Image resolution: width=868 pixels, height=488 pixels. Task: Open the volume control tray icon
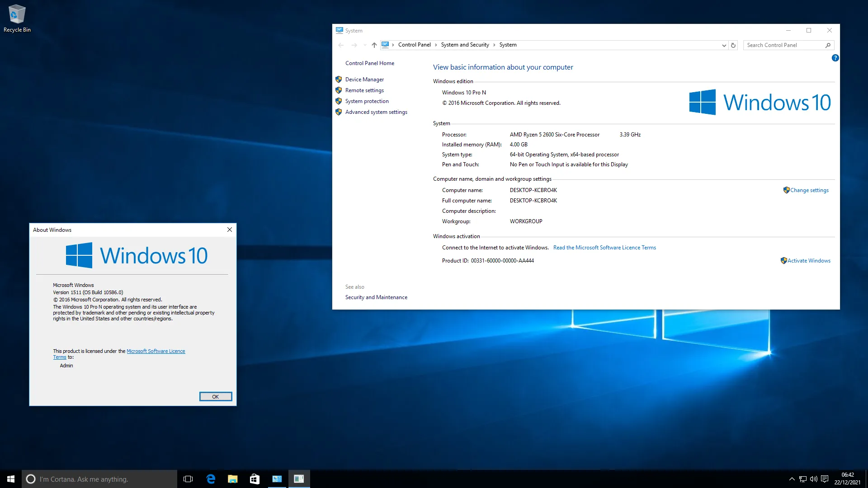pyautogui.click(x=814, y=479)
